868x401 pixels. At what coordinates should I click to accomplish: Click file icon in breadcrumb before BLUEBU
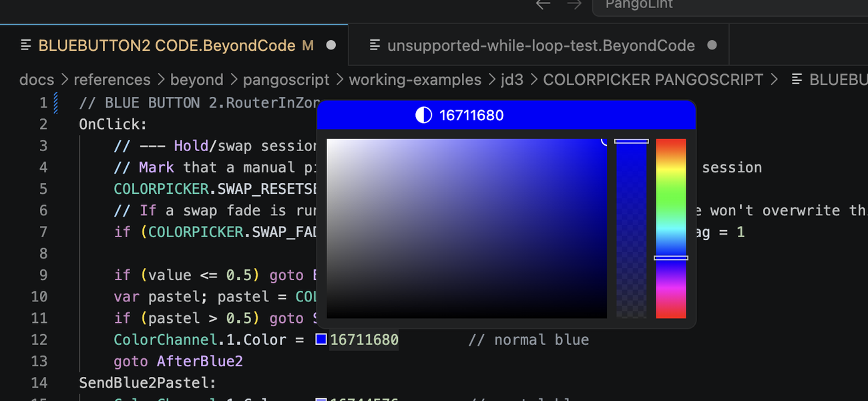[797, 80]
